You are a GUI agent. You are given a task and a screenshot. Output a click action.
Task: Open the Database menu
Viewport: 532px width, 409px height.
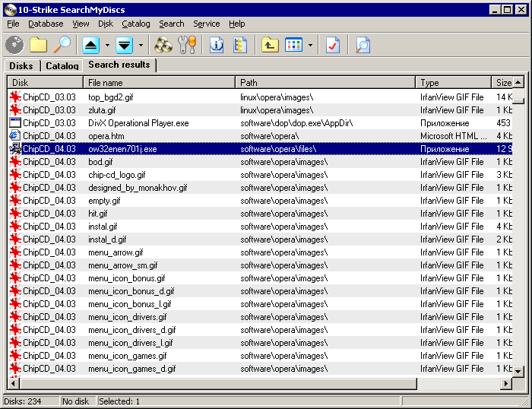click(46, 24)
